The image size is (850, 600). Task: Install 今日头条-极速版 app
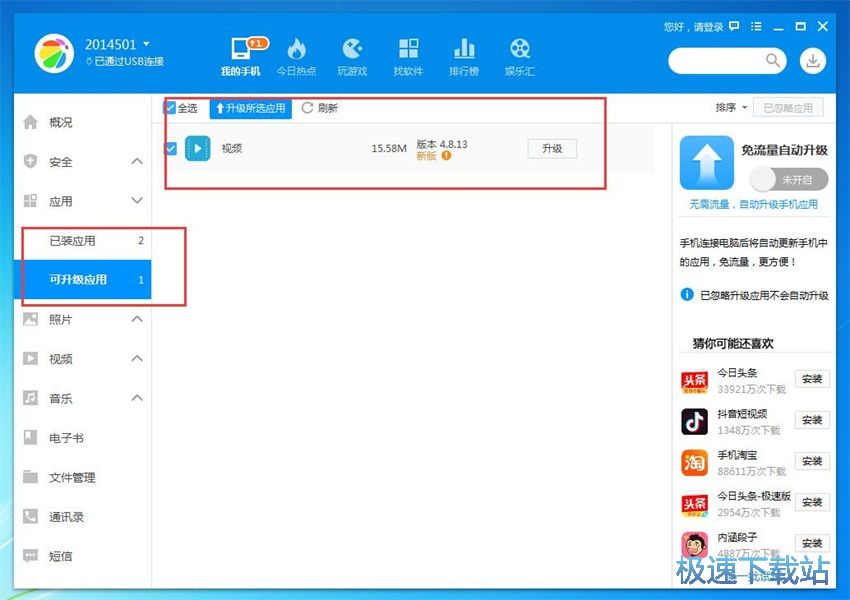click(812, 502)
